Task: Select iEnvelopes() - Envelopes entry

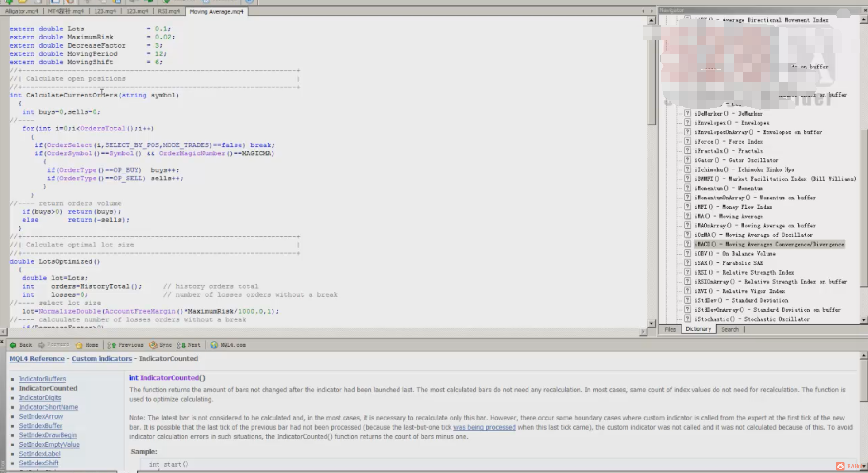Action: [732, 123]
